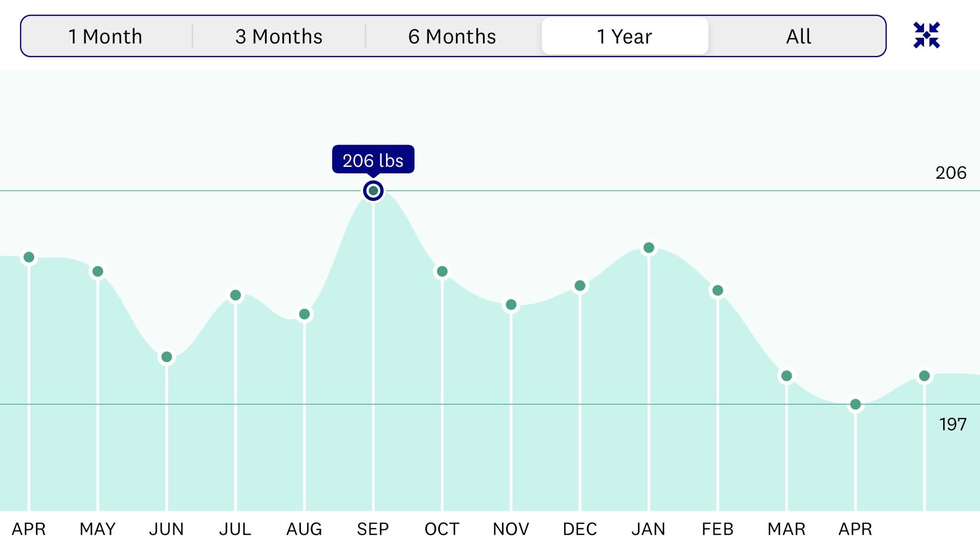The height and width of the screenshot is (551, 980).
Task: Click the November weight dot
Action: click(x=511, y=305)
